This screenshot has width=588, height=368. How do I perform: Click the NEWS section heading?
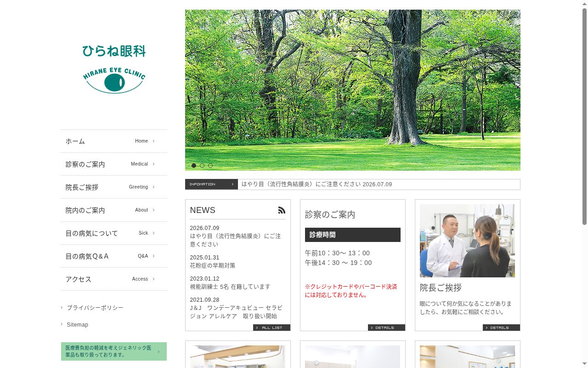click(x=203, y=210)
